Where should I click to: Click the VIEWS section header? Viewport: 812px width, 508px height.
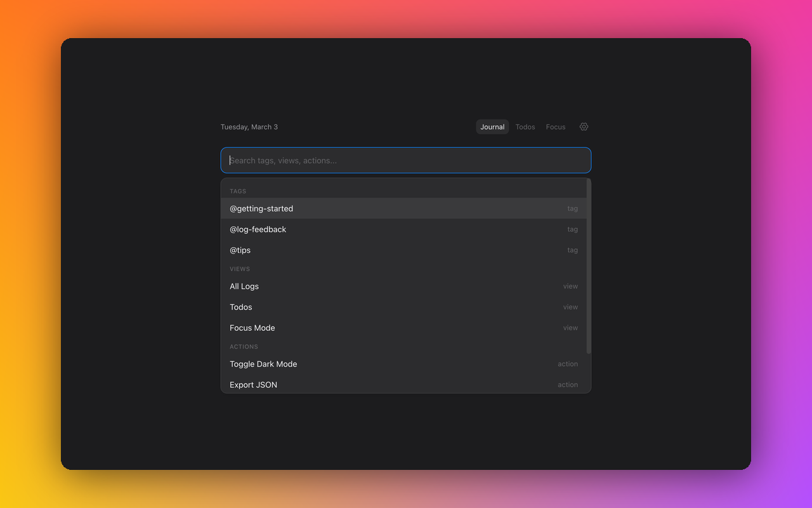(x=240, y=269)
